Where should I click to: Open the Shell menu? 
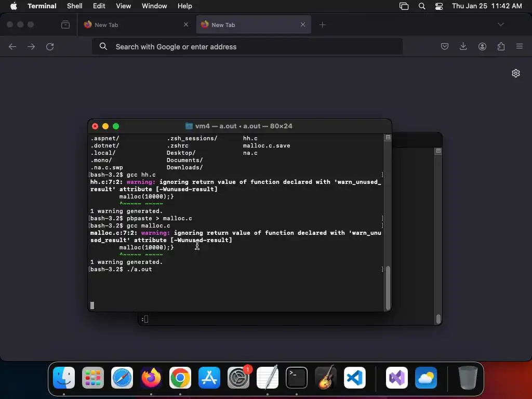click(75, 6)
